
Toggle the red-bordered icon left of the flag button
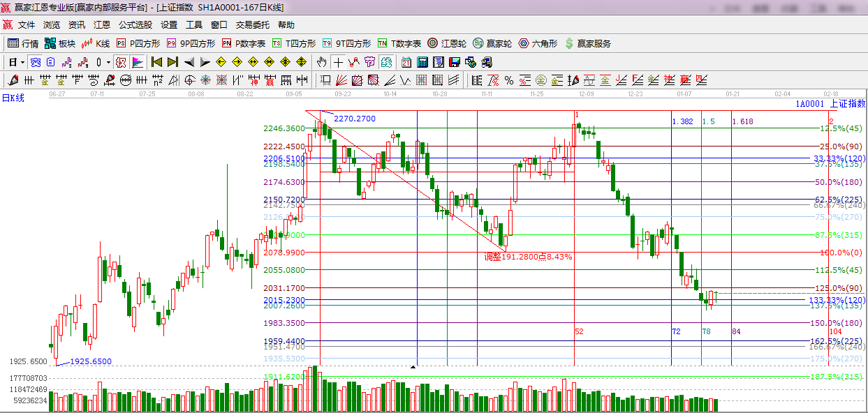(121, 62)
